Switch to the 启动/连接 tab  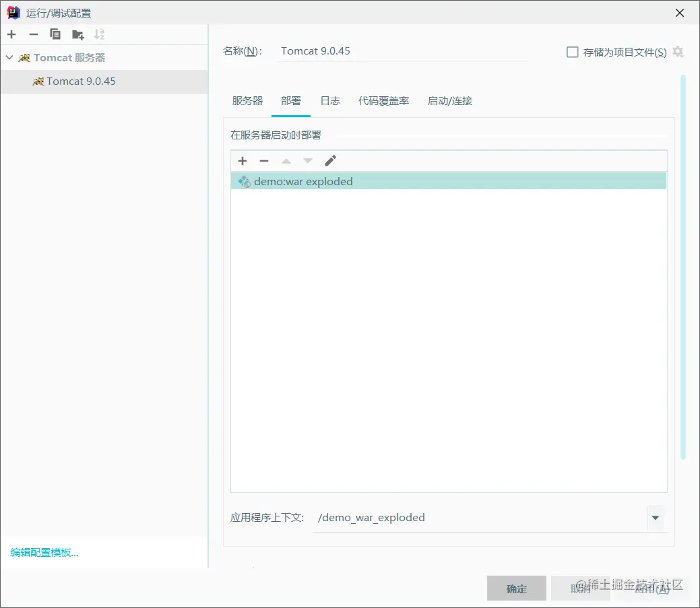[x=450, y=101]
